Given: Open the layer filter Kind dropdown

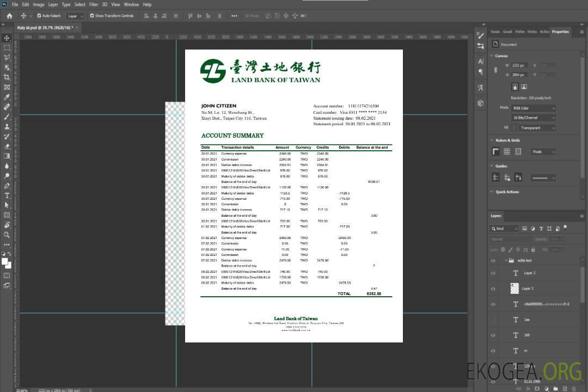Looking at the screenshot, I should click(504, 229).
